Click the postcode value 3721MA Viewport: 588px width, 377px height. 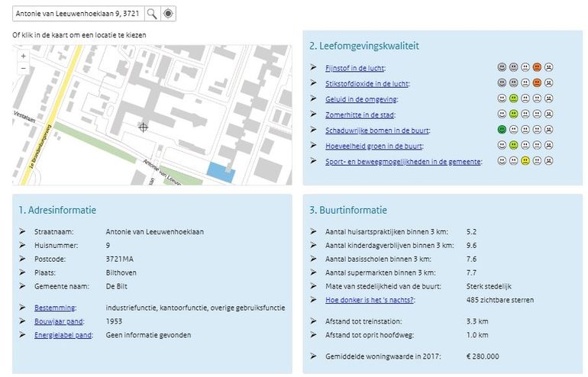120,259
